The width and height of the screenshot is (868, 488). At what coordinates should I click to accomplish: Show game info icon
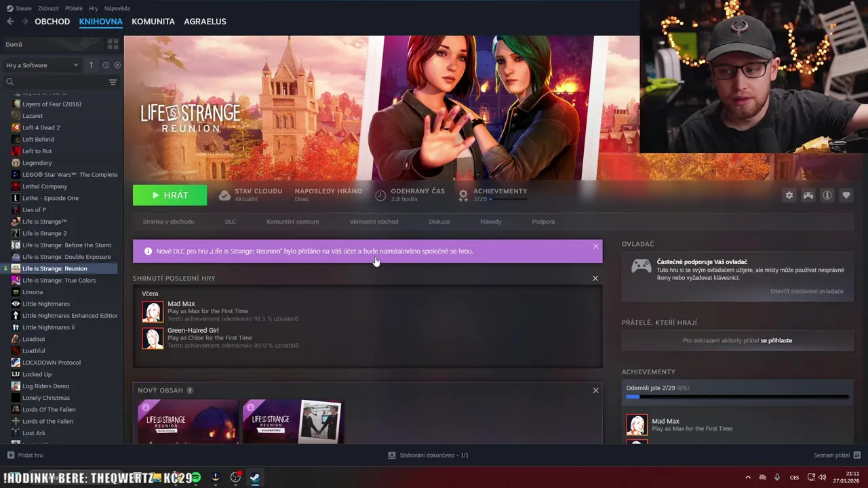click(827, 195)
